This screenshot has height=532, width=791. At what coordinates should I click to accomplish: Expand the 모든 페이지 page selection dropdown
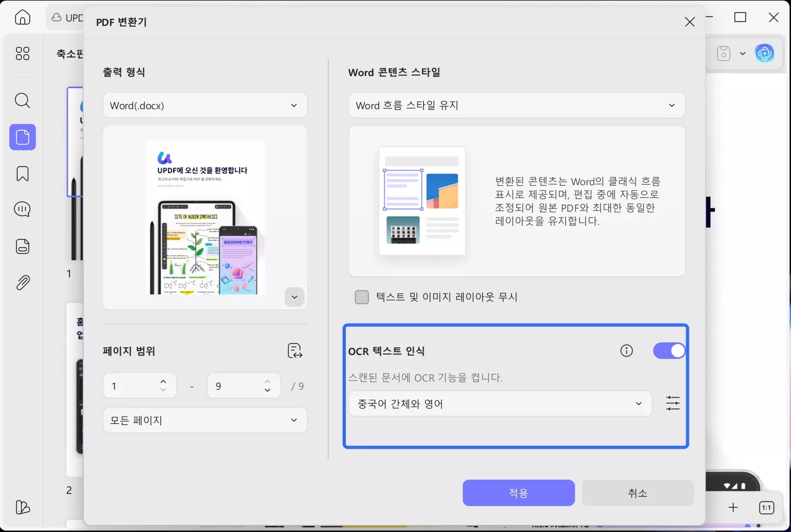pos(205,420)
